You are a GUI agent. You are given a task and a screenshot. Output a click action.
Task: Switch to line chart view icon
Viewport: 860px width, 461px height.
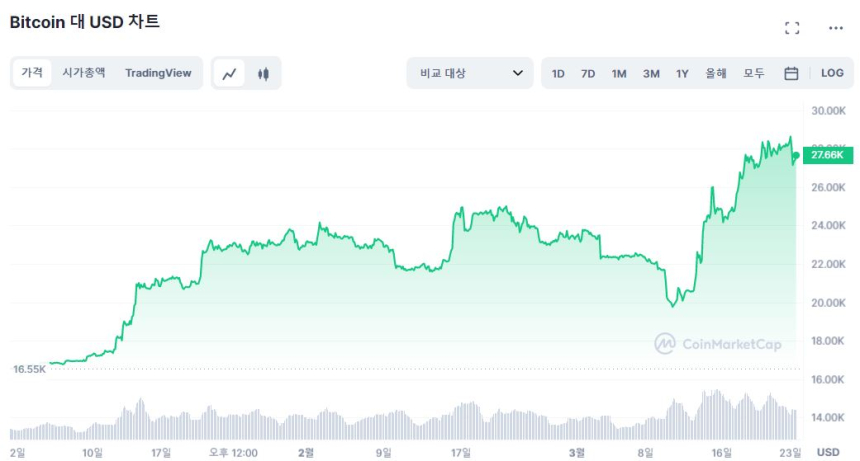[230, 73]
